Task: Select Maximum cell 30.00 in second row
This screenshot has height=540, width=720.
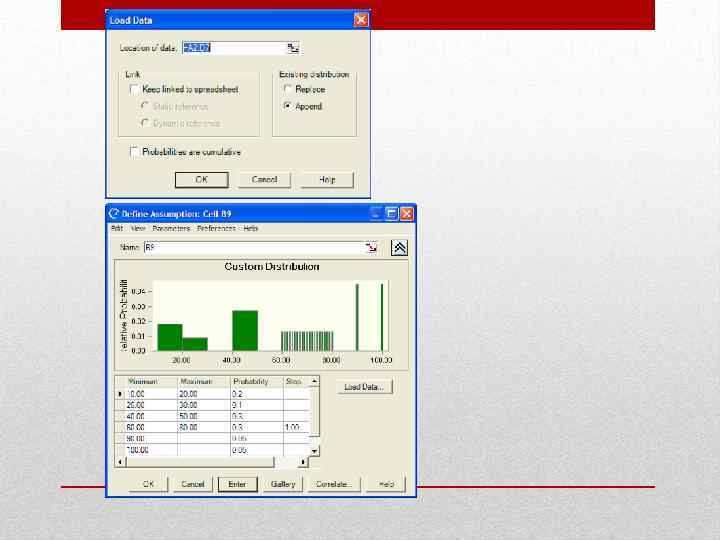Action: click(x=204, y=405)
